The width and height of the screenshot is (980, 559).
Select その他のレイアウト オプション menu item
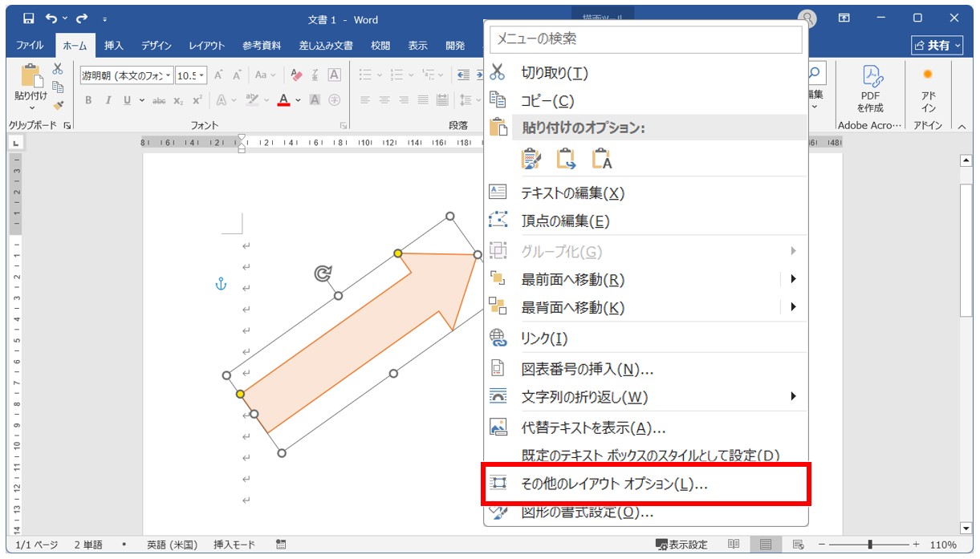tap(646, 484)
